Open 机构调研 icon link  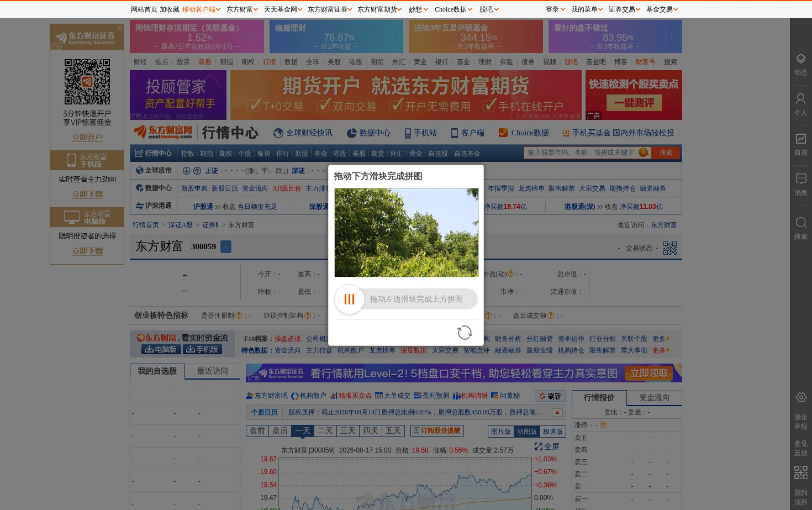coord(470,396)
